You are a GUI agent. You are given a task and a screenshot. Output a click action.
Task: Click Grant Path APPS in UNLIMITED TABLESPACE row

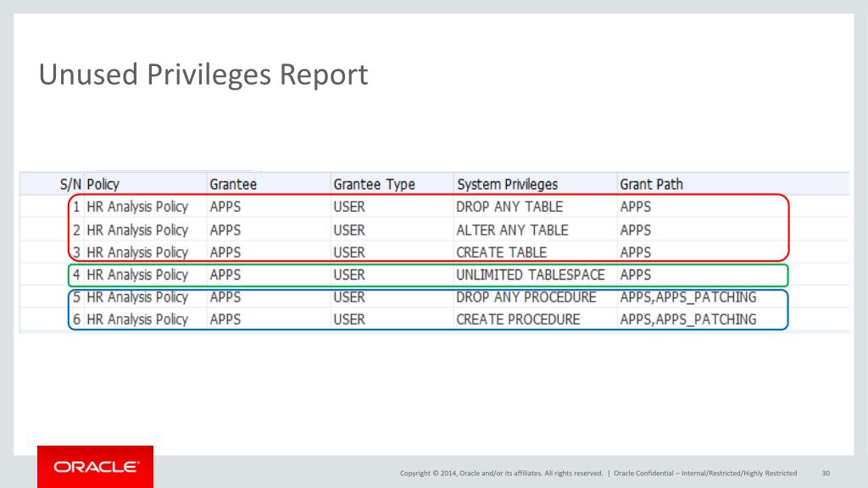636,275
